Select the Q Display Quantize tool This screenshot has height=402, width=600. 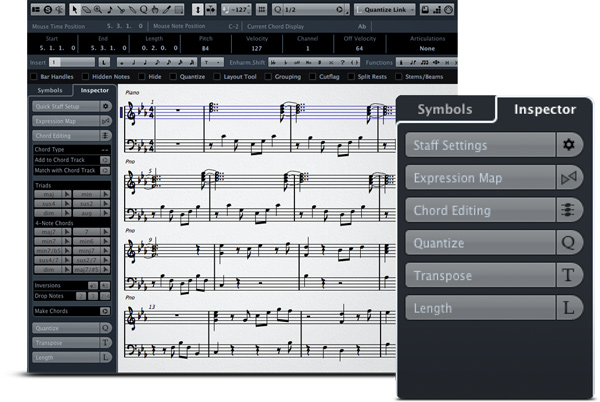(x=143, y=10)
